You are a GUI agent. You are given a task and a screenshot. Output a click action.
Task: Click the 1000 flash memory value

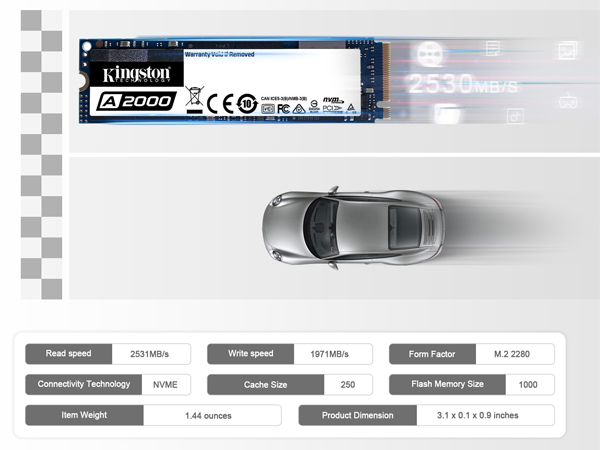point(528,385)
